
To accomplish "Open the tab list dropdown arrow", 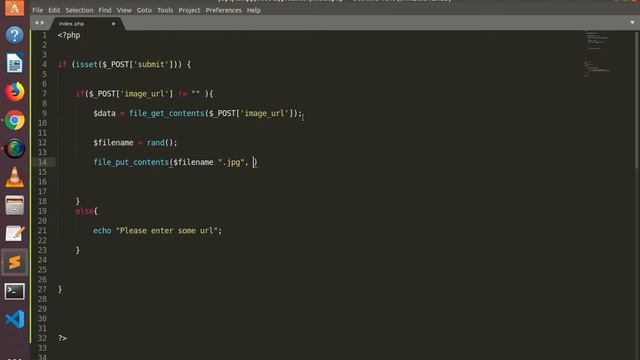I will pos(632,22).
